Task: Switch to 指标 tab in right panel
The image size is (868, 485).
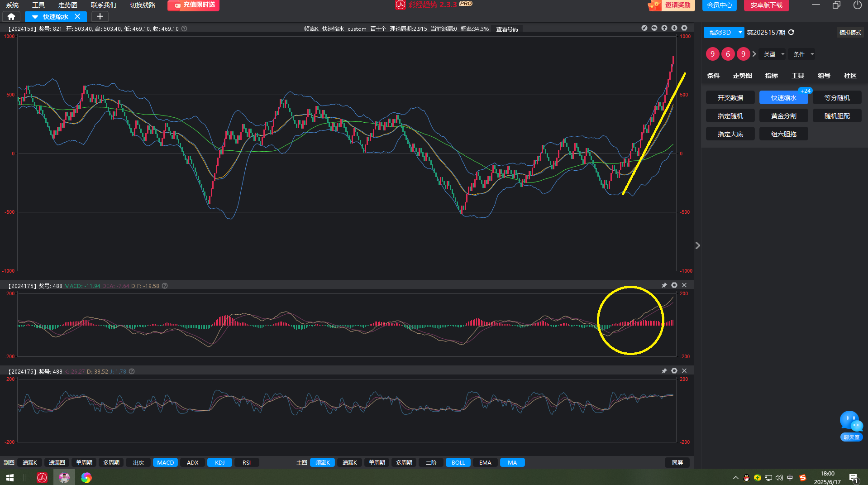Action: [x=771, y=76]
